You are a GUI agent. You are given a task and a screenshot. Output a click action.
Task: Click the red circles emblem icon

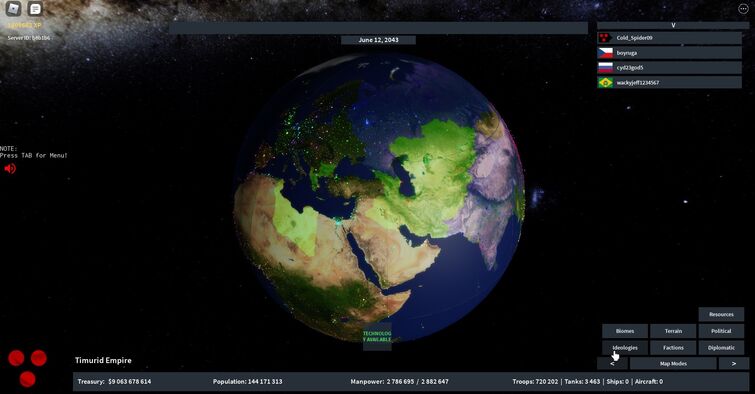click(x=27, y=368)
